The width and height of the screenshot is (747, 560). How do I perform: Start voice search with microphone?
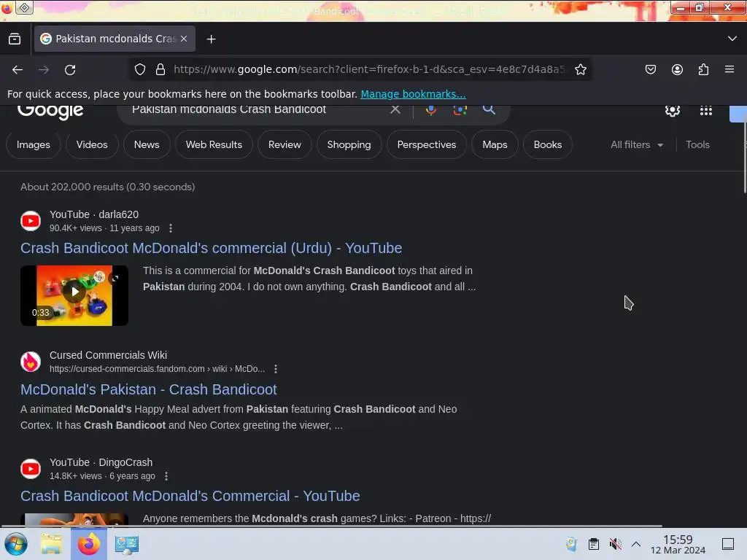[x=430, y=110]
